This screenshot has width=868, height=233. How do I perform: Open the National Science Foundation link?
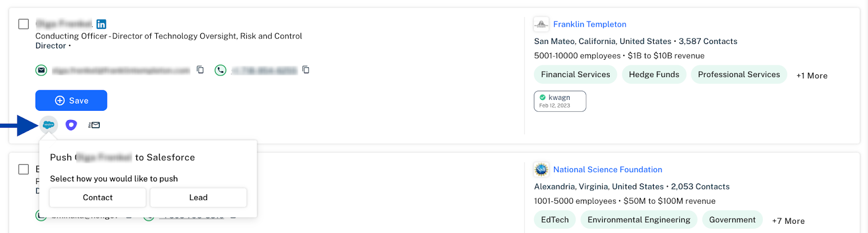pos(608,169)
